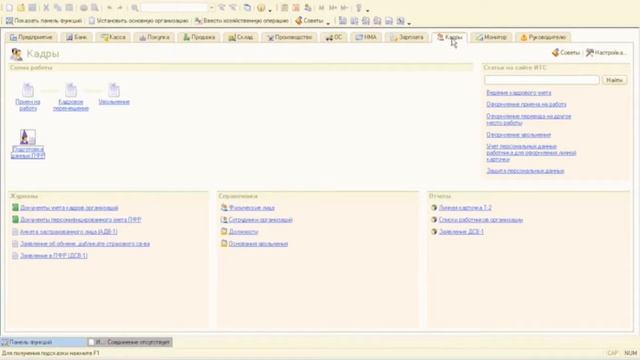
Task: Click Ввести хозяйственную операцию toolbar button
Action: coord(242,20)
